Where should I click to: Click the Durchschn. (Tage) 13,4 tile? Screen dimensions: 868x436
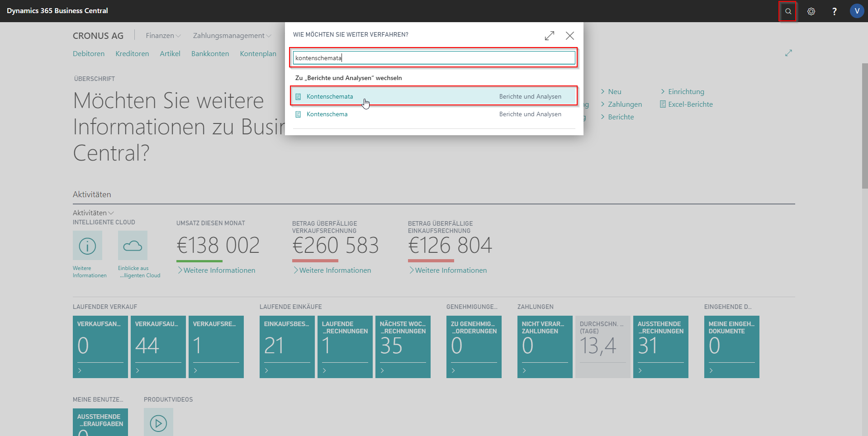tap(603, 347)
